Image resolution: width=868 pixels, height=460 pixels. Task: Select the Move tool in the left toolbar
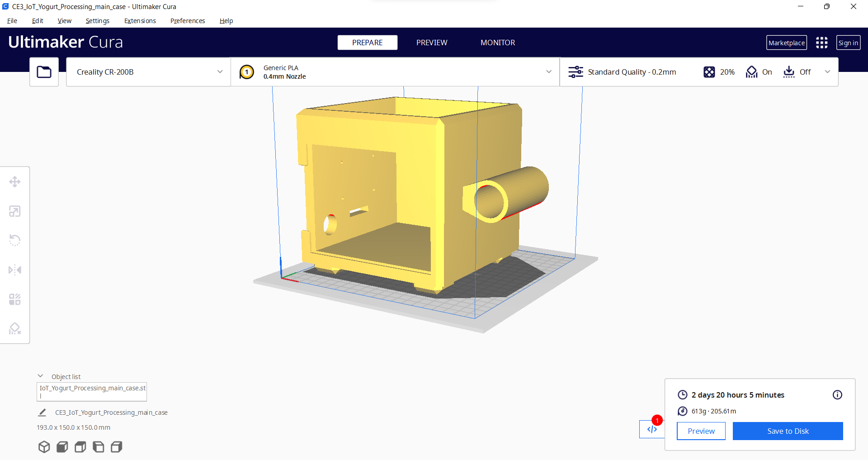click(x=15, y=181)
